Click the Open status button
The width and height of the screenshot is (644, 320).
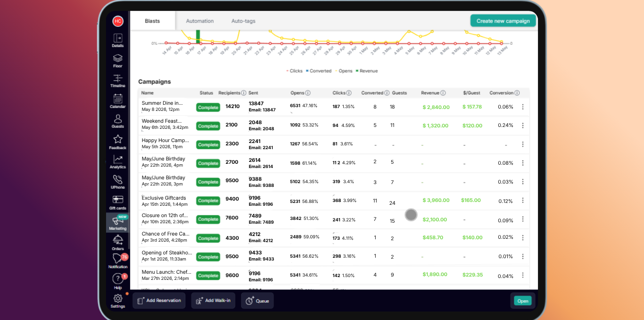pos(523,301)
